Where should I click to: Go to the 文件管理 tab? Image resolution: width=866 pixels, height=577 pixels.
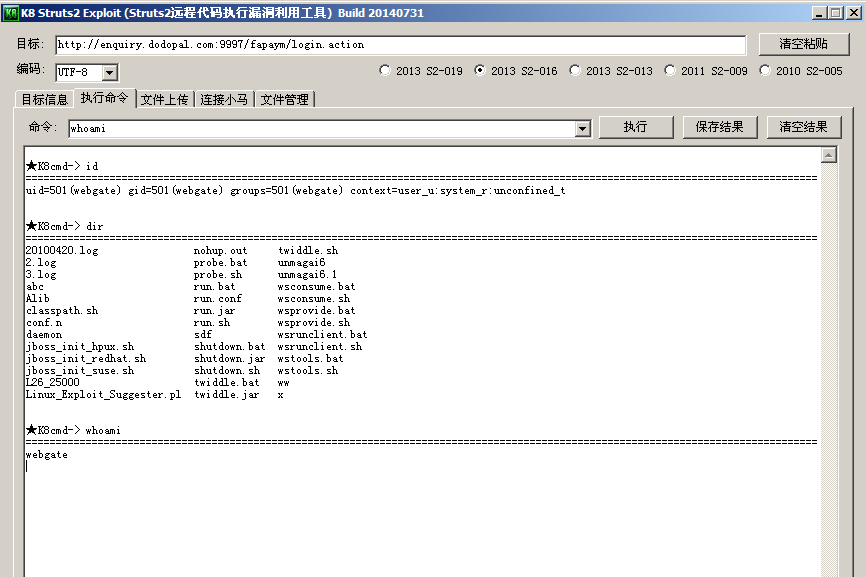[284, 99]
